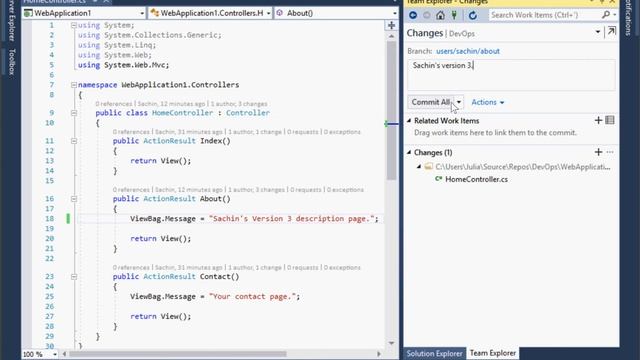The width and height of the screenshot is (640, 360).
Task: Collapse repository folder tree node
Action: [419, 167]
